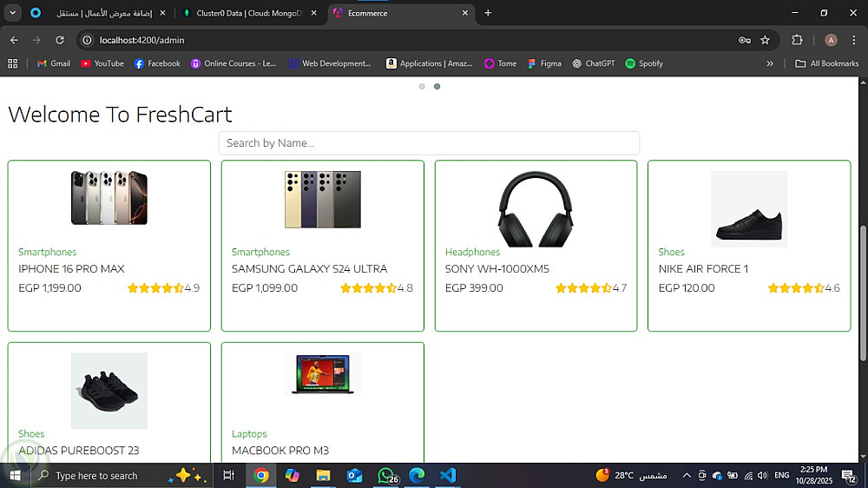The width and height of the screenshot is (868, 488).
Task: Click the NIKE AIR FORCE 1 title
Action: pos(703,269)
